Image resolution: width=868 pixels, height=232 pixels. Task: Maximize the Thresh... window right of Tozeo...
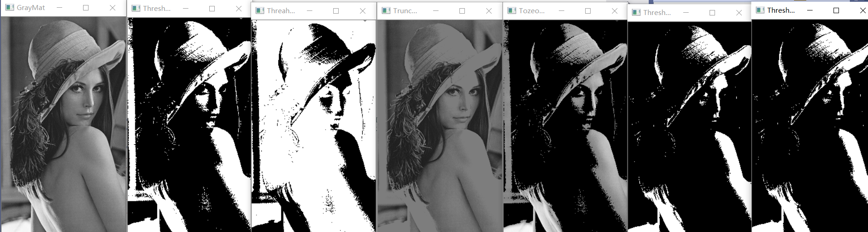(712, 12)
